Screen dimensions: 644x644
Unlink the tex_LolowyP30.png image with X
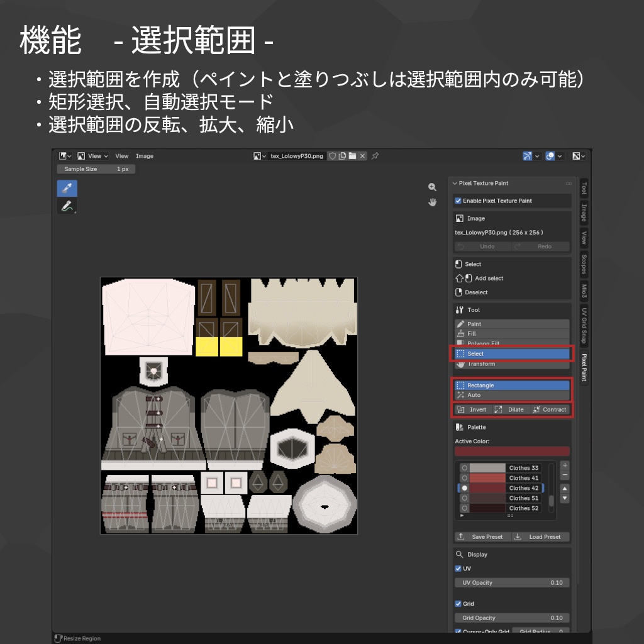pos(362,156)
